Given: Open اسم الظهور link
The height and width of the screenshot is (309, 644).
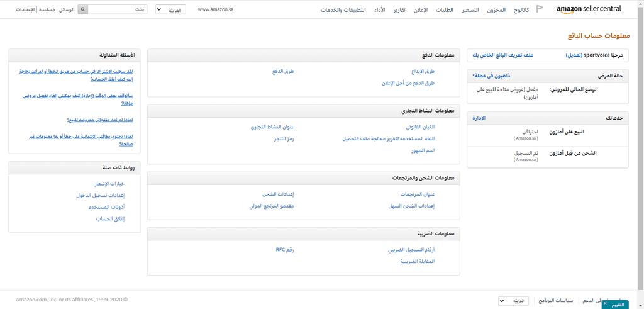Looking at the screenshot, I should (x=423, y=150).
